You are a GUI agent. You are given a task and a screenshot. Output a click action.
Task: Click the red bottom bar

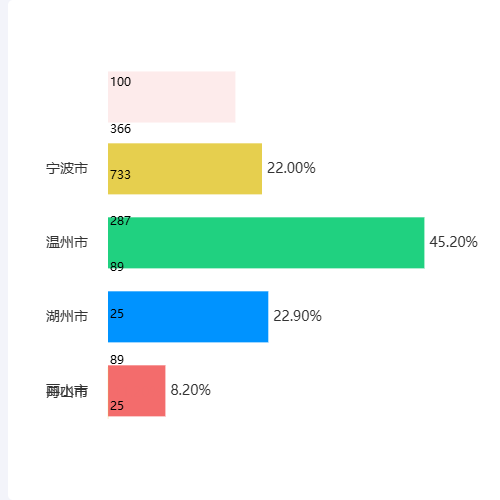[x=137, y=391]
